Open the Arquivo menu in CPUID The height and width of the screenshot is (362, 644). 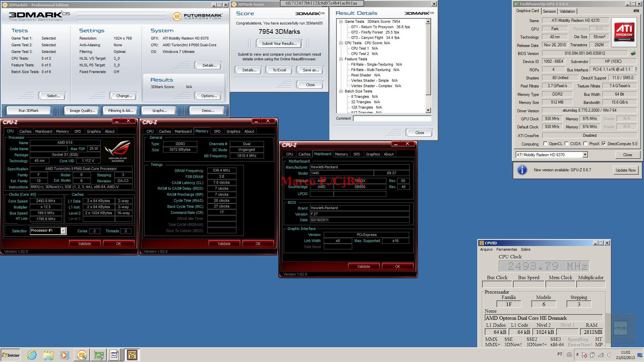click(x=486, y=249)
